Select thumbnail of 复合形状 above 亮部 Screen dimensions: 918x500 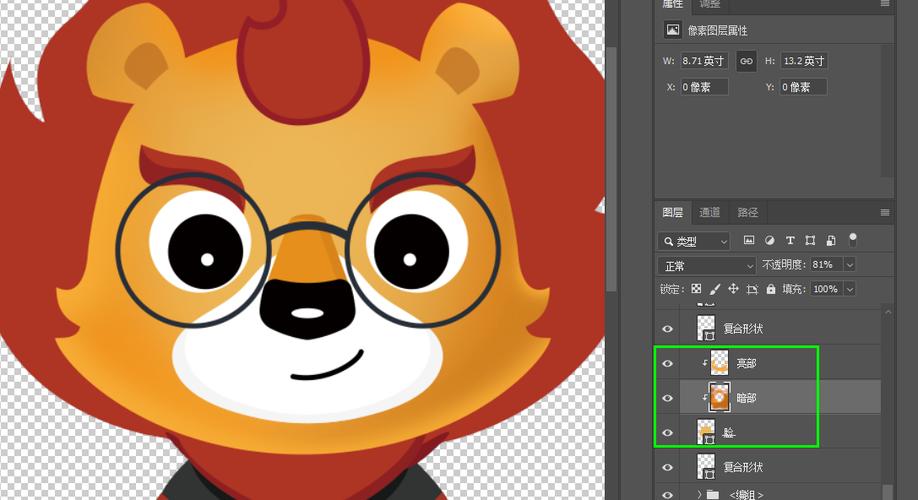(706, 328)
